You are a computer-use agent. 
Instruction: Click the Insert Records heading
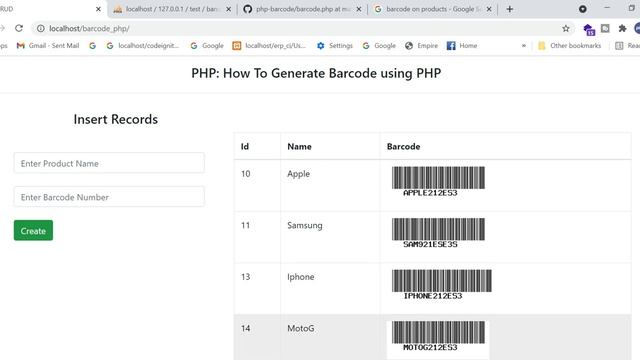(x=116, y=119)
